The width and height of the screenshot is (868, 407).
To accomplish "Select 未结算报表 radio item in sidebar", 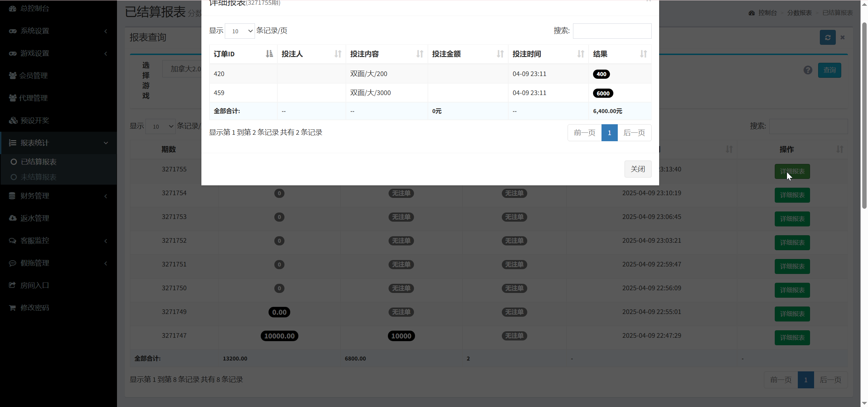I will (38, 177).
